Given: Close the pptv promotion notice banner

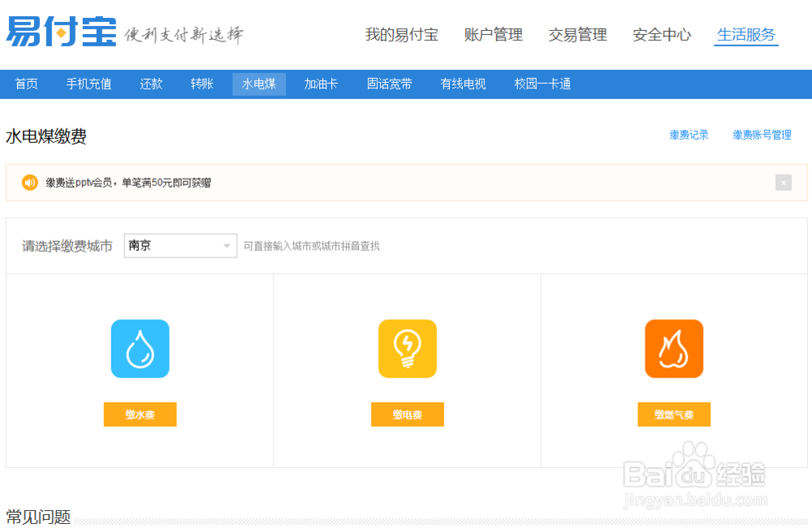Looking at the screenshot, I should [x=783, y=183].
